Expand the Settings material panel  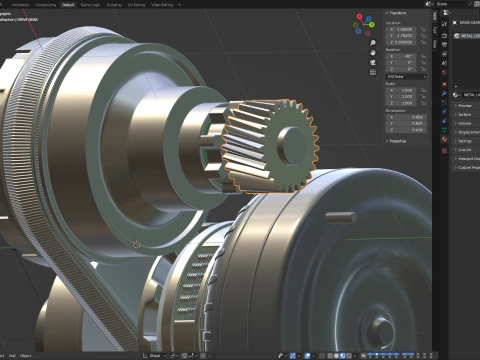(x=463, y=141)
